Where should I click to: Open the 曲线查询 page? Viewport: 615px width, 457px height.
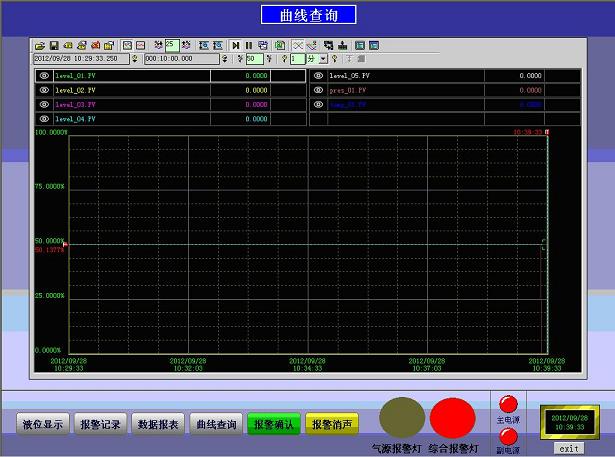point(216,424)
